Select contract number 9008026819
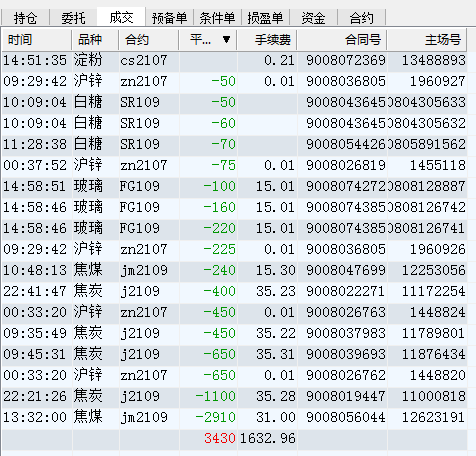Viewport: 476px width, 456px height. tap(346, 165)
